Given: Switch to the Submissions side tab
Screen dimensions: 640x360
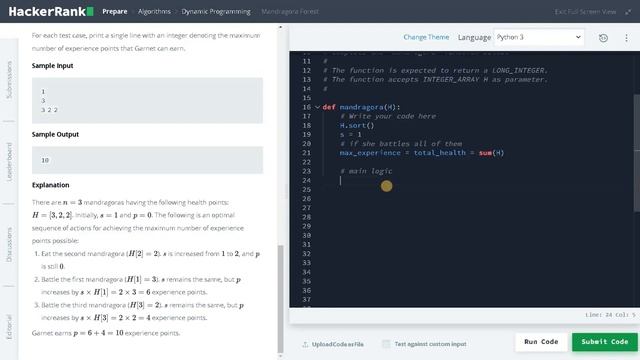Looking at the screenshot, I should pyautogui.click(x=9, y=80).
